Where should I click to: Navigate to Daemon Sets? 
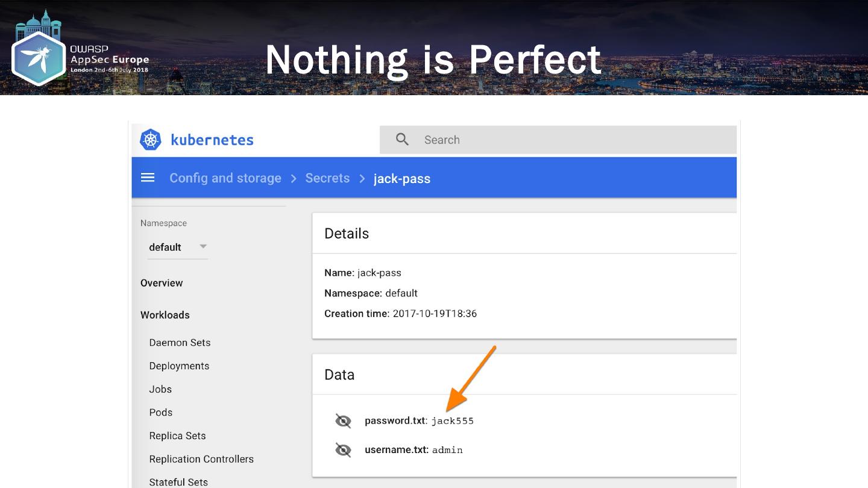pyautogui.click(x=180, y=343)
